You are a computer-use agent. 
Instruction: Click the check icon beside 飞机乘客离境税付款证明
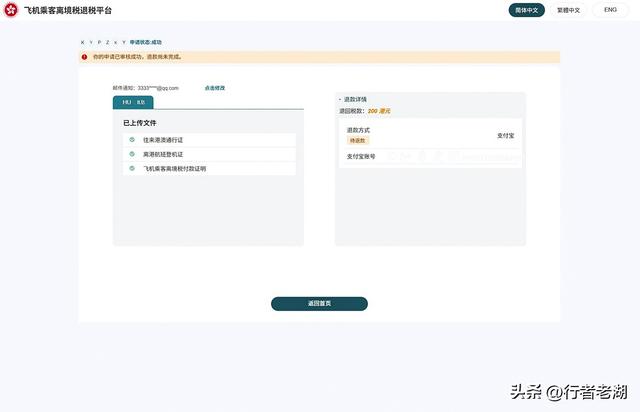click(132, 168)
